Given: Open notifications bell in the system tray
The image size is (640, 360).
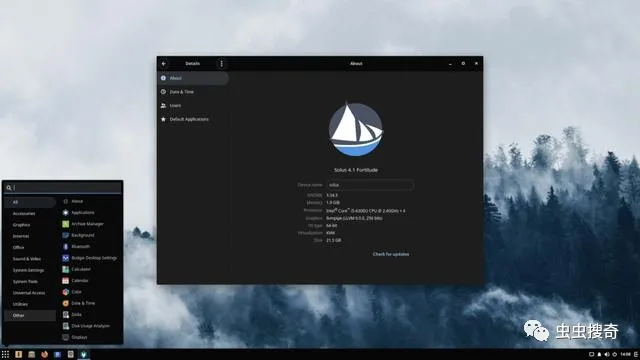Looking at the screenshot, I should point(599,354).
